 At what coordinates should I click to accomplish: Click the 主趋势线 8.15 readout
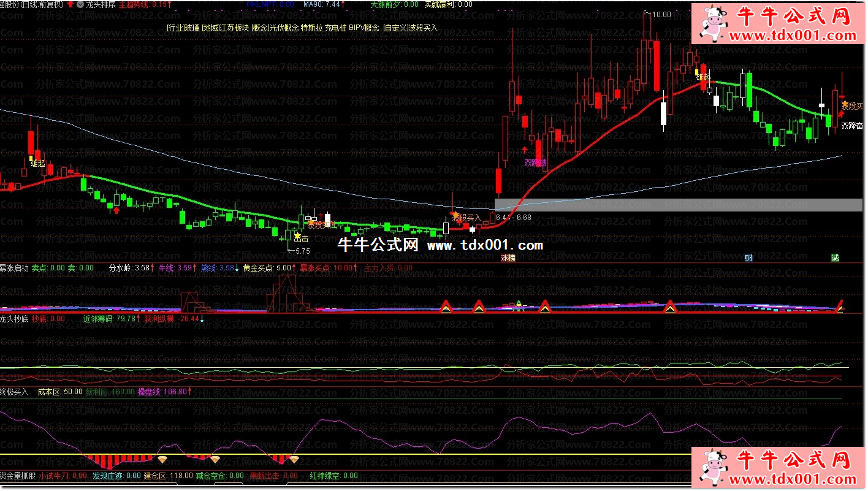coord(145,4)
